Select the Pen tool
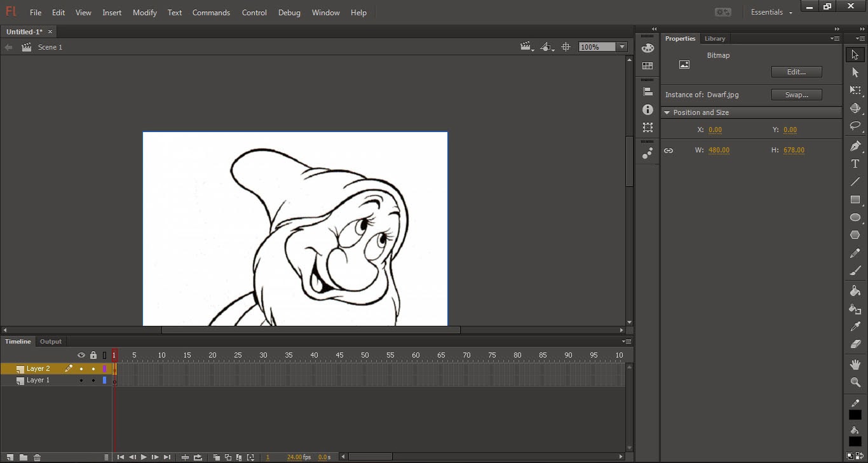 point(855,146)
